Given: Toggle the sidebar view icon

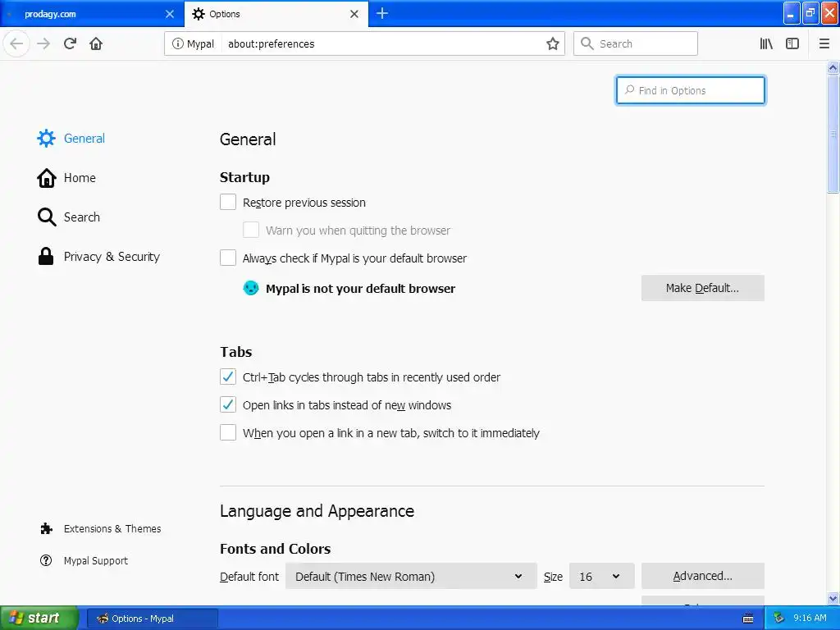Looking at the screenshot, I should point(792,44).
